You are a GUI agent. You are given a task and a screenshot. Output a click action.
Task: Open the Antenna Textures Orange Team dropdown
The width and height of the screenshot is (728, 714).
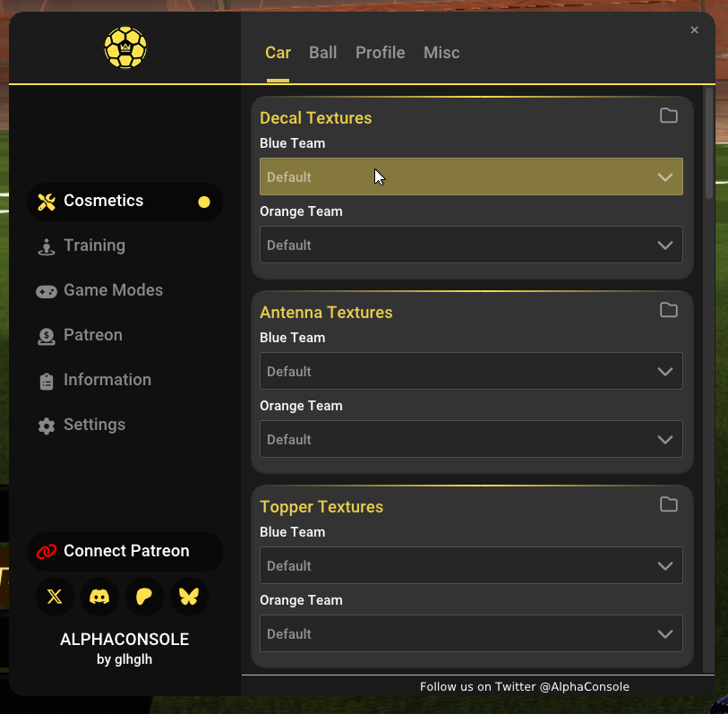point(471,439)
